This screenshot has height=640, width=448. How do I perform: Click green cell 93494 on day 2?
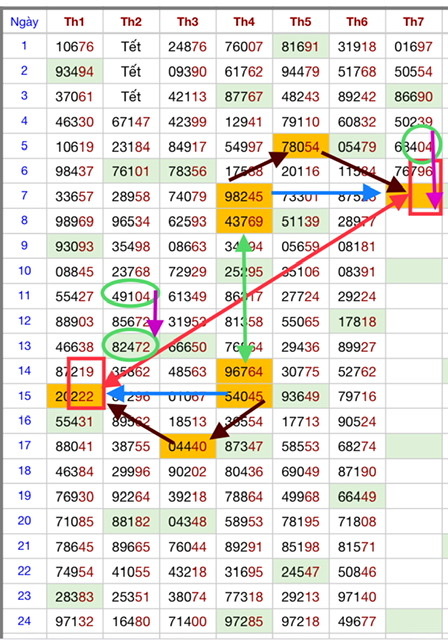(x=75, y=71)
